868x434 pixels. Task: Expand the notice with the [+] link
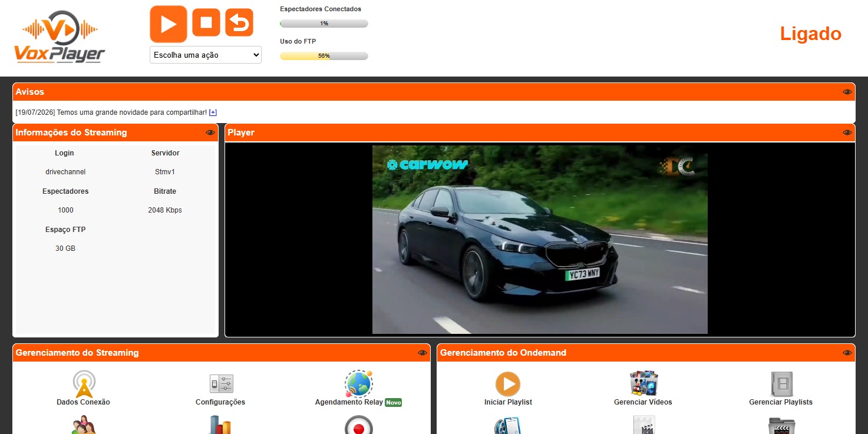click(213, 112)
